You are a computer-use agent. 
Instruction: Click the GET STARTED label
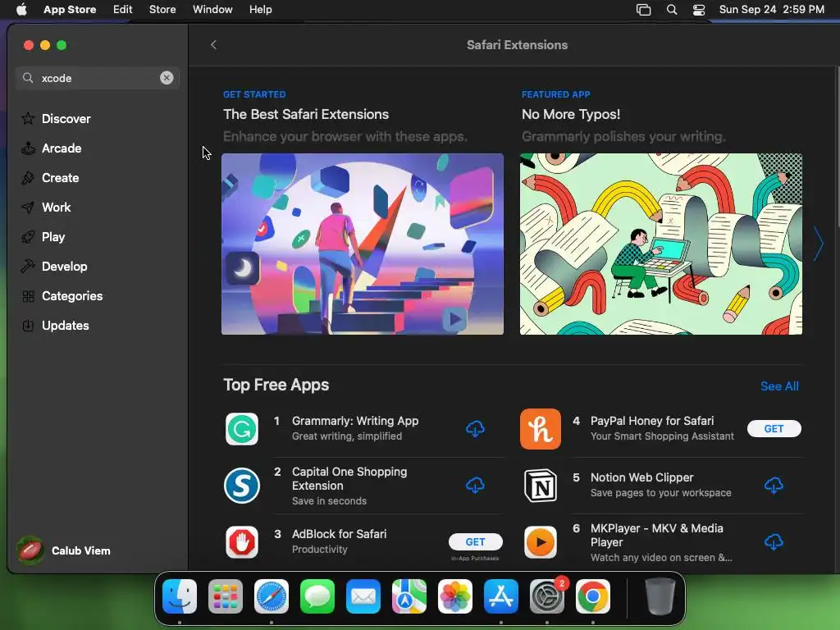(x=254, y=94)
